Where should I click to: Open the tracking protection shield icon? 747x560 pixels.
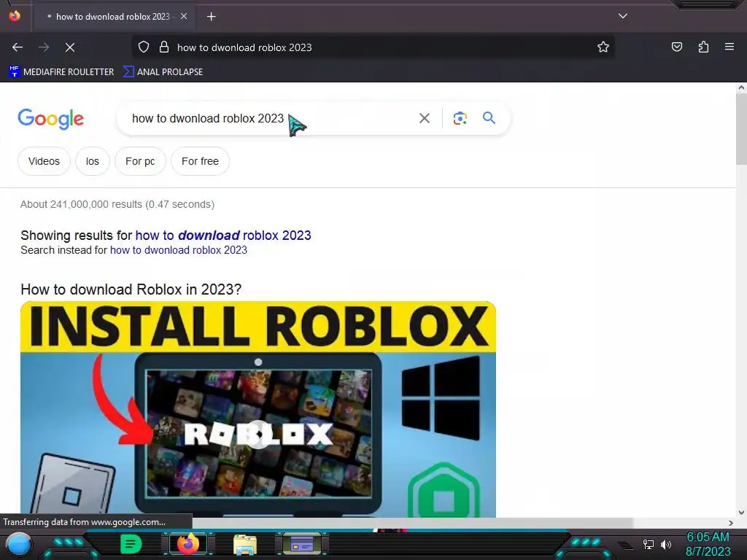(x=144, y=47)
